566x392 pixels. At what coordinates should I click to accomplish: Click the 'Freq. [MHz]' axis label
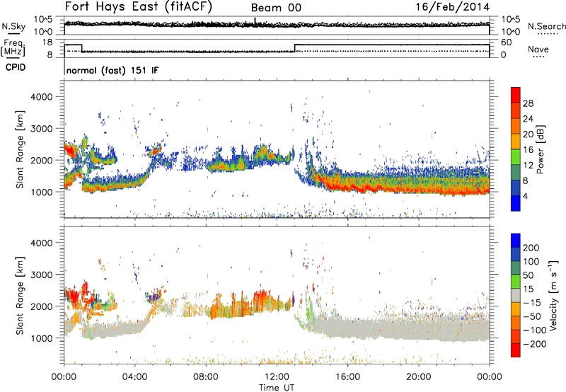[x=13, y=48]
